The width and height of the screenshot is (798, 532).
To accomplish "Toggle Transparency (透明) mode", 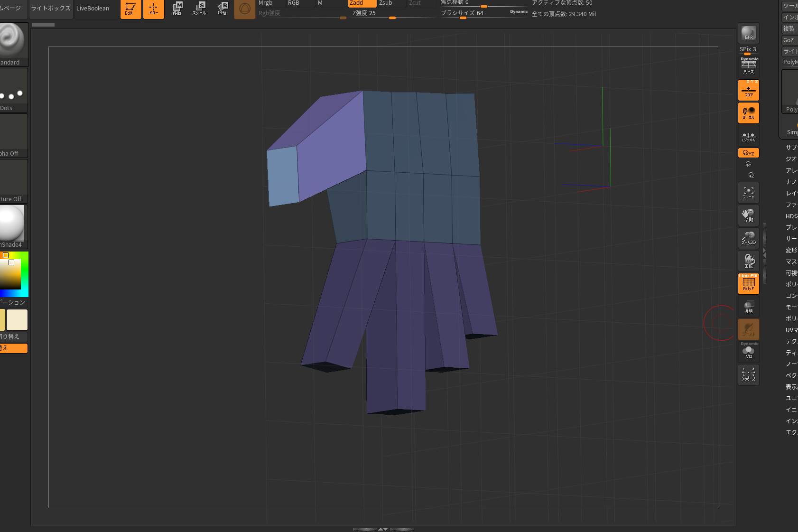I will click(749, 306).
